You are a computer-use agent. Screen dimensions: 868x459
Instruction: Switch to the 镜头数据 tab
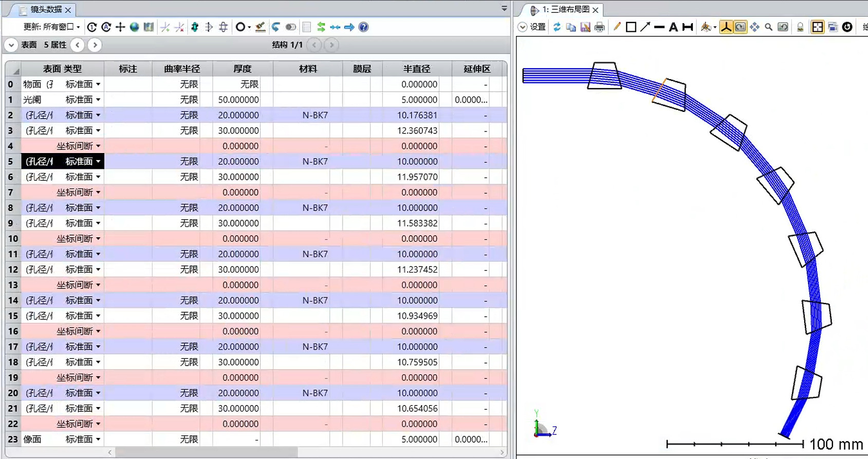coord(45,10)
